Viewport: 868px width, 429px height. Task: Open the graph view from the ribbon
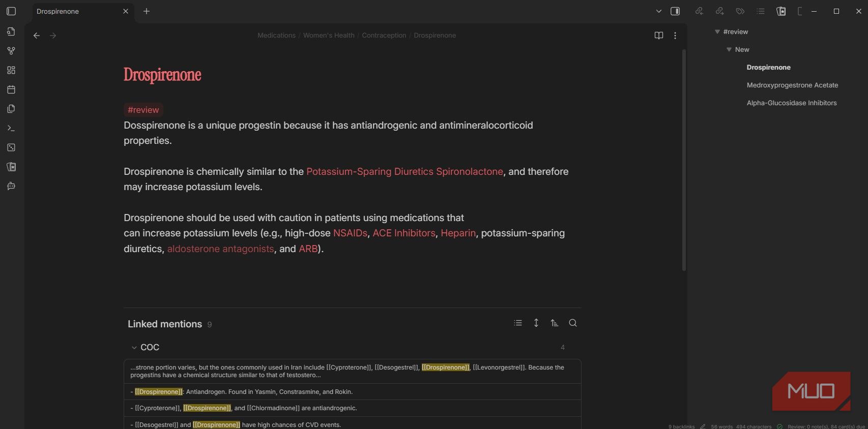[x=11, y=51]
